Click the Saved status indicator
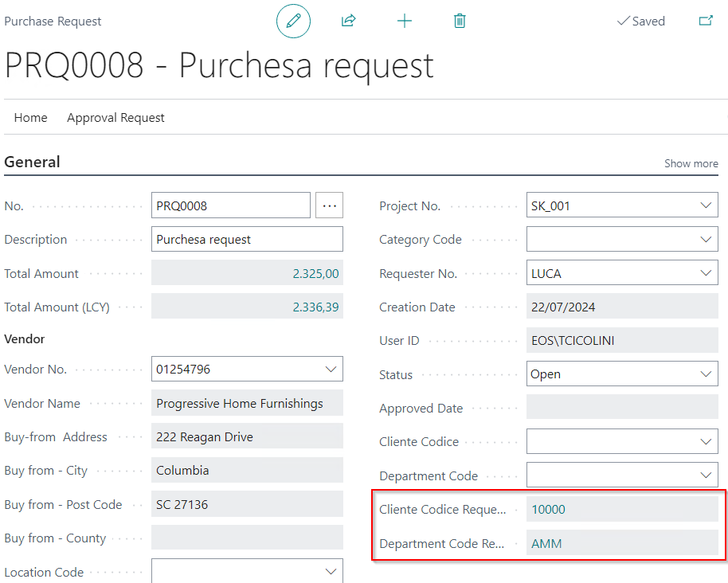Screen dimensions: 728x583 640,21
